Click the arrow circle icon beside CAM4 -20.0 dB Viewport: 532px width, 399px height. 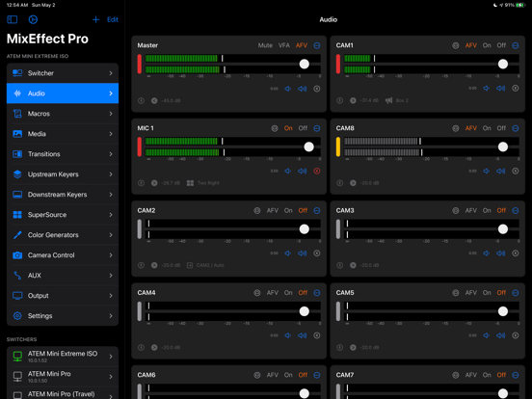click(154, 347)
